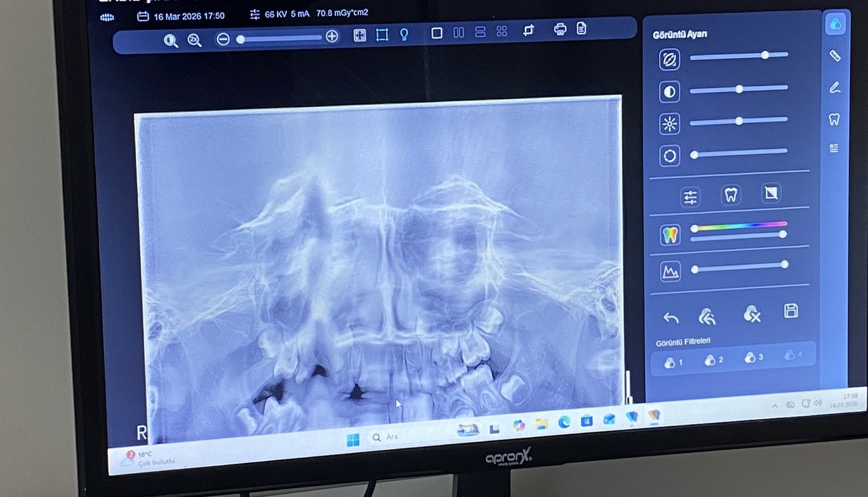Toggle the light bulb icon
Viewport: 868px width, 497px height.
pyautogui.click(x=404, y=34)
